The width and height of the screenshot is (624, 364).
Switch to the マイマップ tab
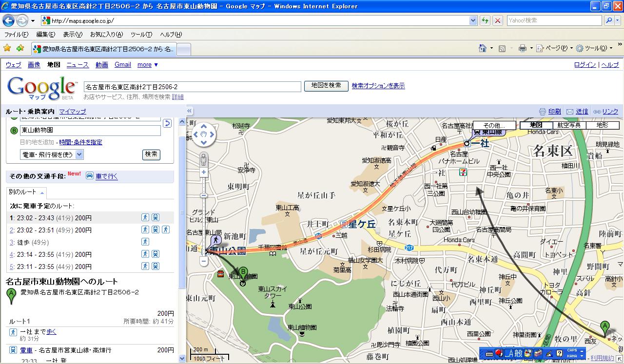coord(72,112)
